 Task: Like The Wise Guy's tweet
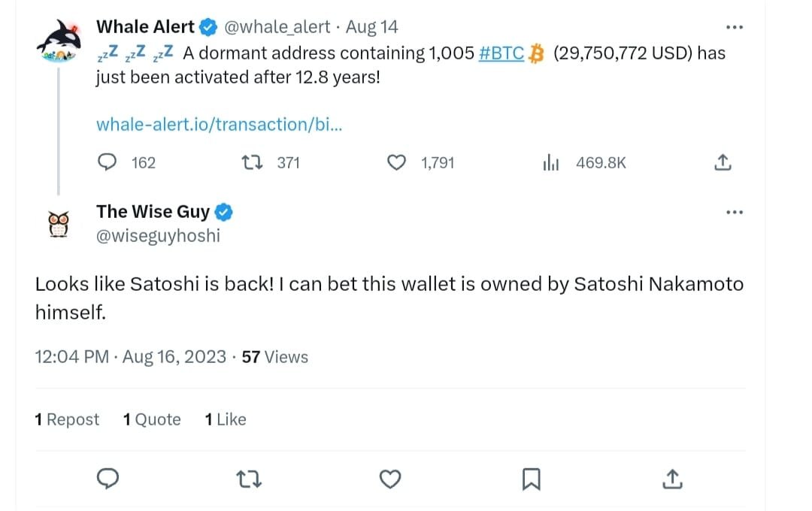pos(389,478)
